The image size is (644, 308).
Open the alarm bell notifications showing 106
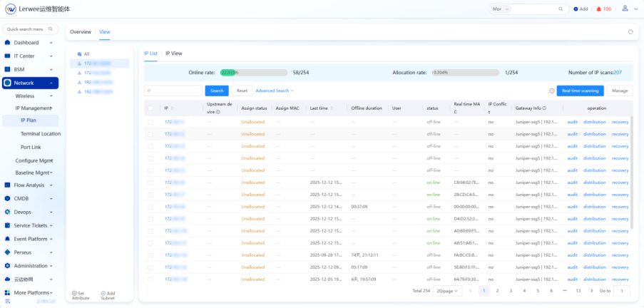pyautogui.click(x=598, y=9)
